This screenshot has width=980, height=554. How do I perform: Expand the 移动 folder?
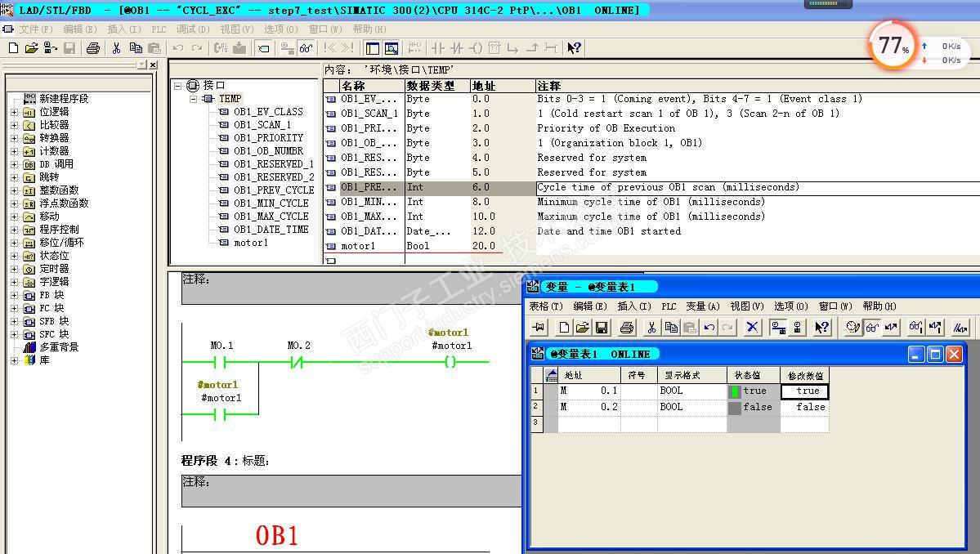pyautogui.click(x=15, y=217)
